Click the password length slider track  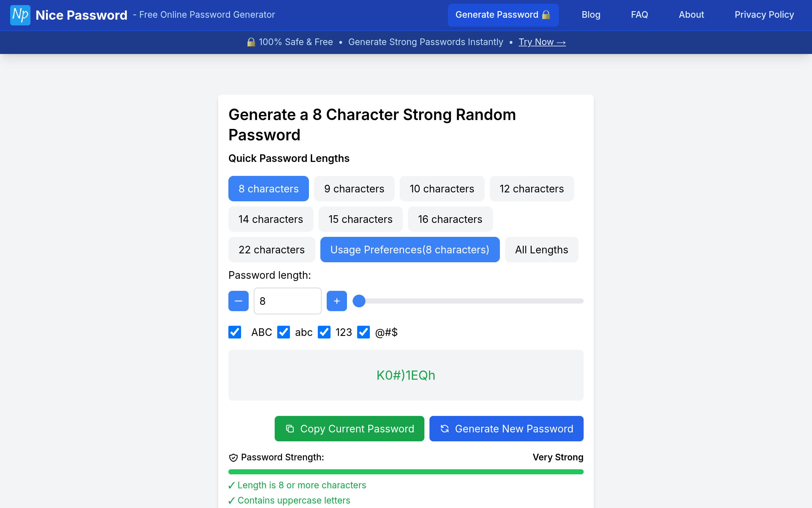(x=468, y=301)
